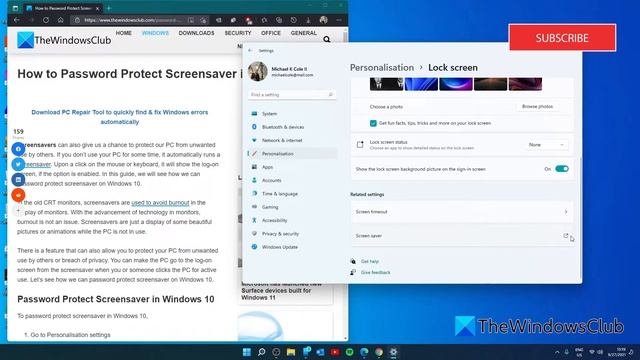Open YouTube app in the taskbar
This screenshot has height=360, width=640.
pos(335,352)
